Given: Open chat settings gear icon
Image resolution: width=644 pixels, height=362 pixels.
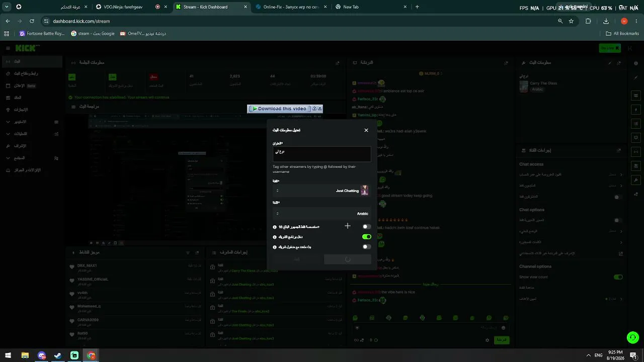Looking at the screenshot, I should tap(487, 340).
